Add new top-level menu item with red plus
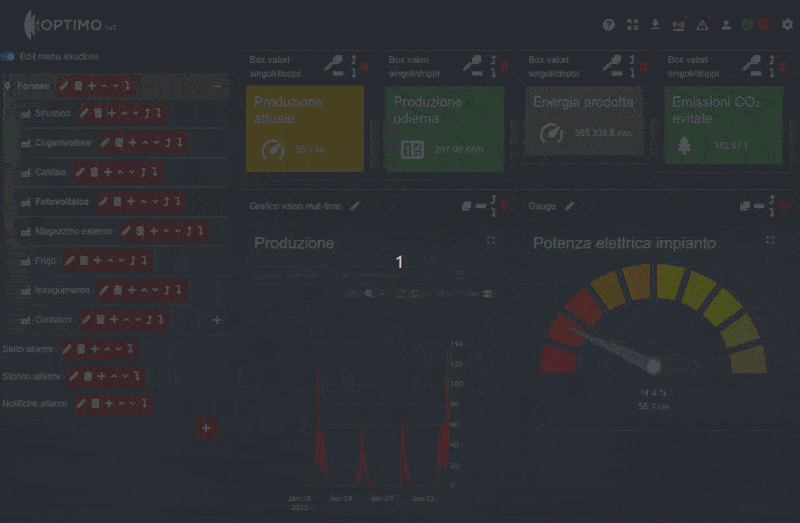Viewport: 800px width, 523px height. [206, 428]
